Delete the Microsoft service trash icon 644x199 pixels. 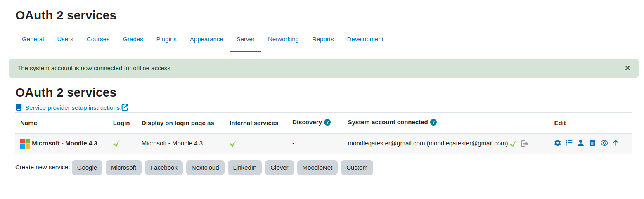click(x=592, y=143)
